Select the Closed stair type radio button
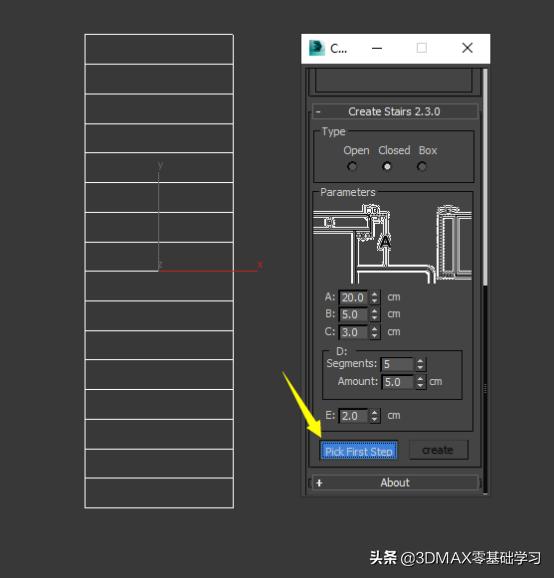This screenshot has width=554, height=578. tap(387, 167)
